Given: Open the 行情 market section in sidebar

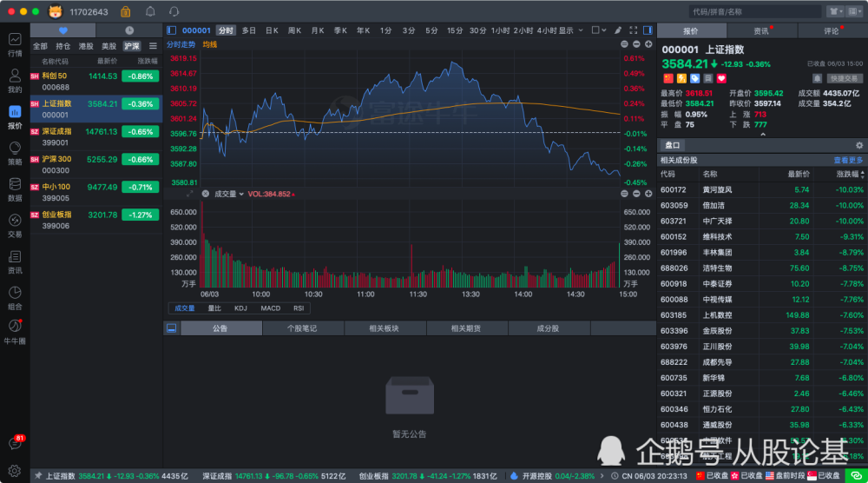Looking at the screenshot, I should click(x=15, y=43).
